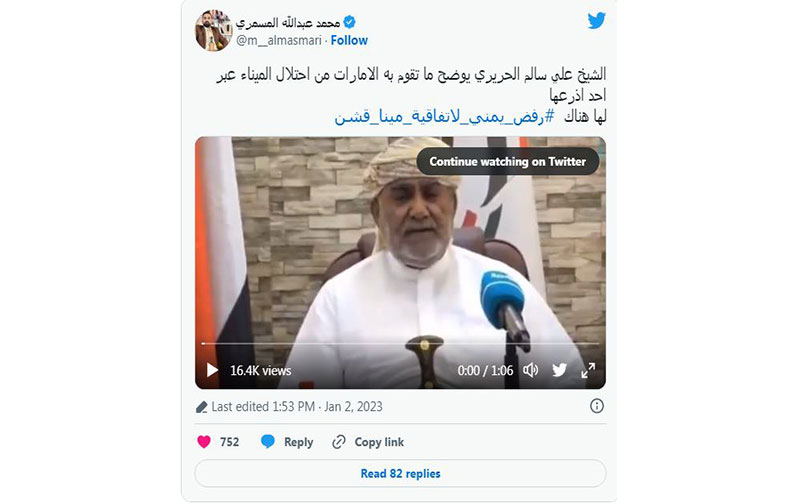Like the tweet with heart icon
Viewport: 811px width, 504px height.
[204, 442]
